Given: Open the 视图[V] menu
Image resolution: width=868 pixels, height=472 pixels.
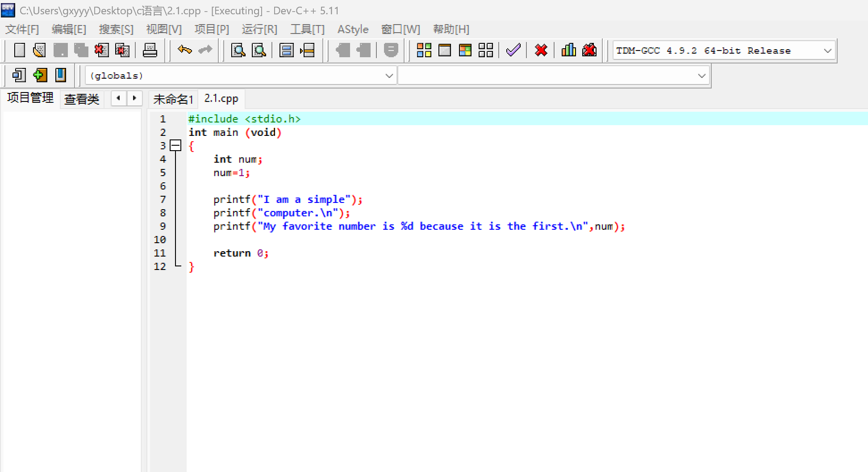Looking at the screenshot, I should pos(164,29).
